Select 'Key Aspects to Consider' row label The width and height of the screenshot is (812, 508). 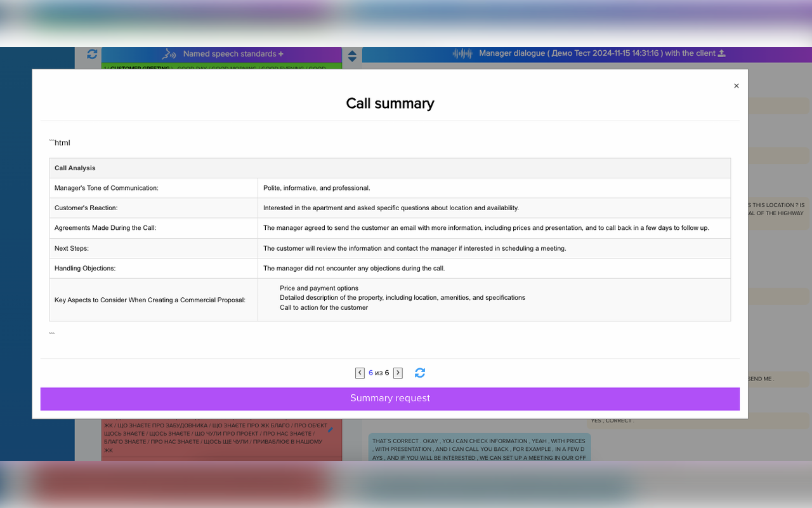coord(150,300)
